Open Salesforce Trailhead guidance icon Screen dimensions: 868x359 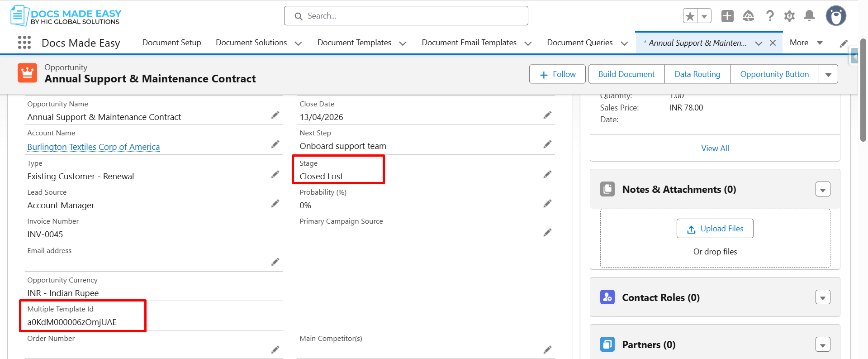pyautogui.click(x=749, y=16)
